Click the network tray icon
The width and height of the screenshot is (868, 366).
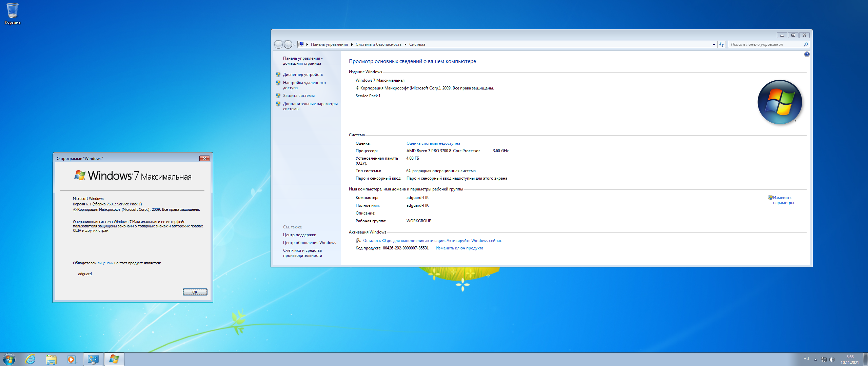tap(824, 360)
